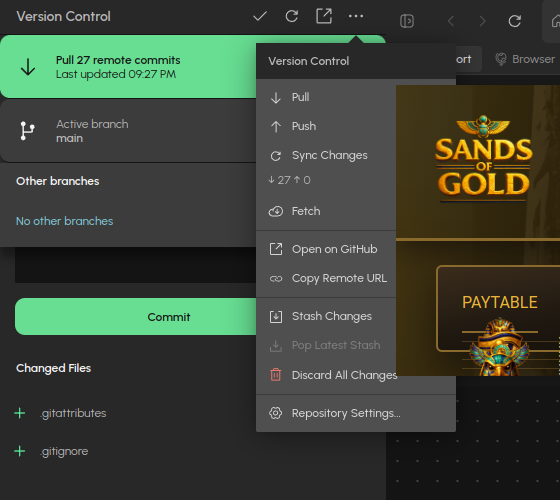Go back using the left chevron arrow
Viewport: 560px width, 500px height.
point(451,21)
